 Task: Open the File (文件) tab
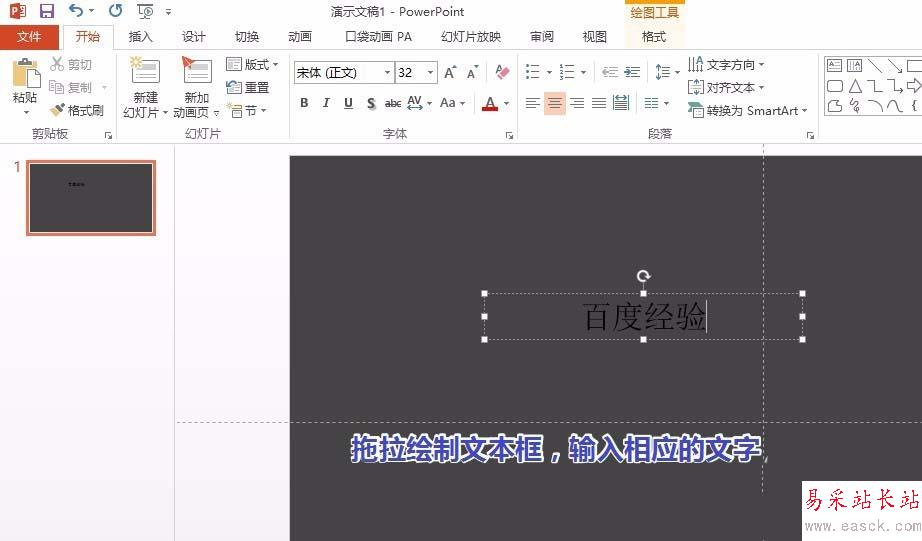click(29, 37)
